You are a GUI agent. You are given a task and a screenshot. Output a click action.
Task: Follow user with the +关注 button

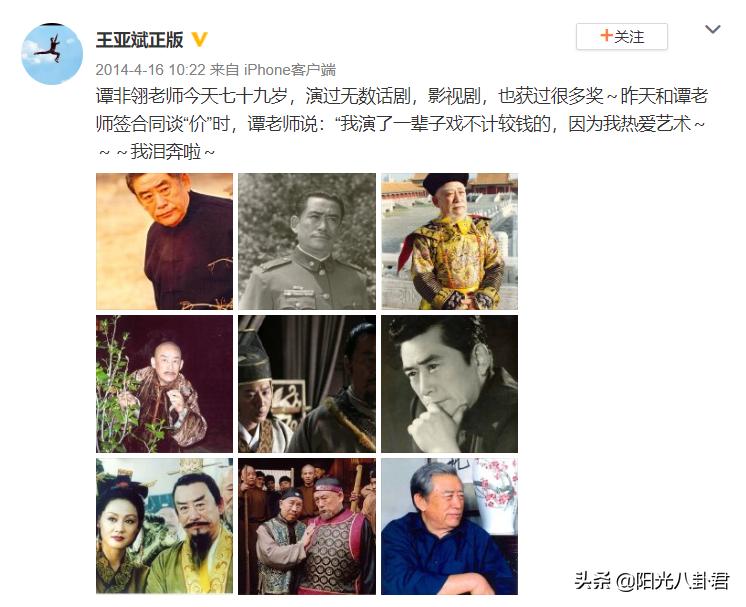[621, 36]
